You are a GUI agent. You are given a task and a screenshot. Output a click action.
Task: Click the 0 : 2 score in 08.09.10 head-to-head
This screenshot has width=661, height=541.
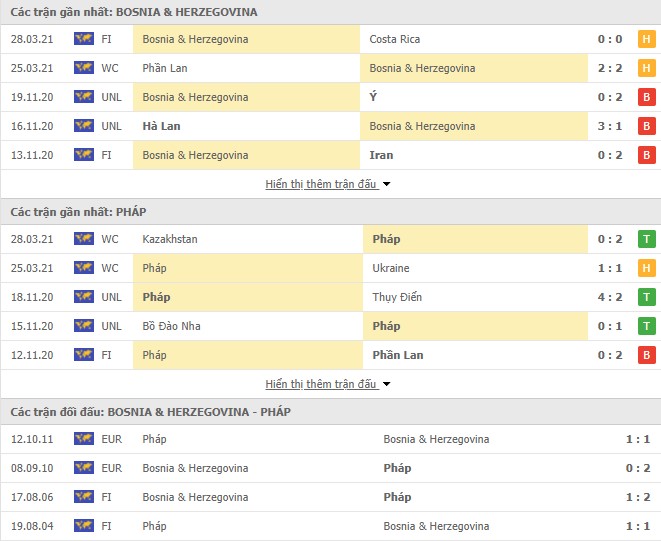(638, 468)
